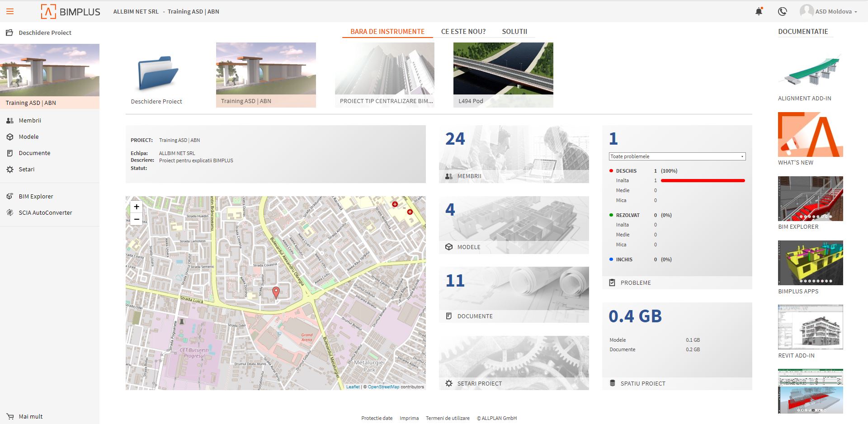Open the hamburger menu icon
This screenshot has height=424, width=868.
[10, 11]
